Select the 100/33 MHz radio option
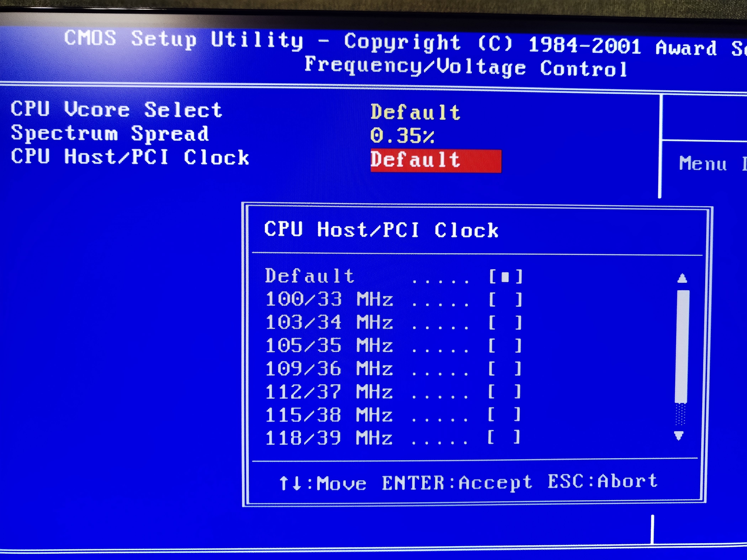Viewport: 747px width, 560px height. 505,300
